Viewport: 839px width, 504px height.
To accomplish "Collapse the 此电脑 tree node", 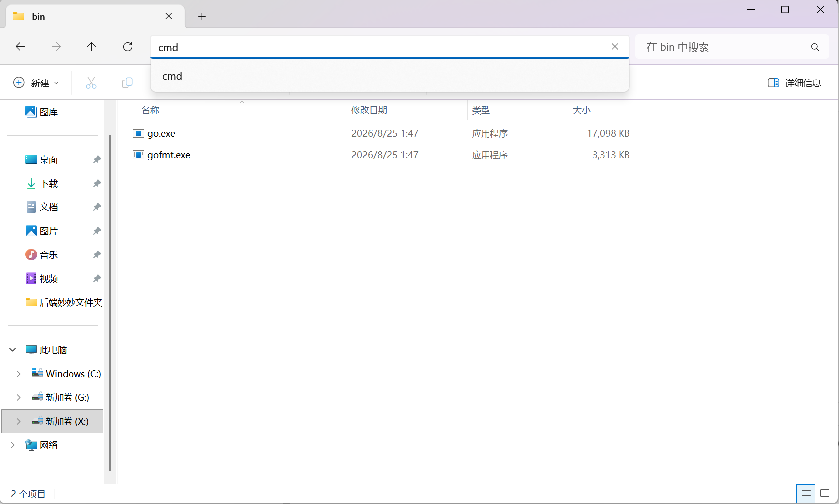I will pyautogui.click(x=13, y=350).
